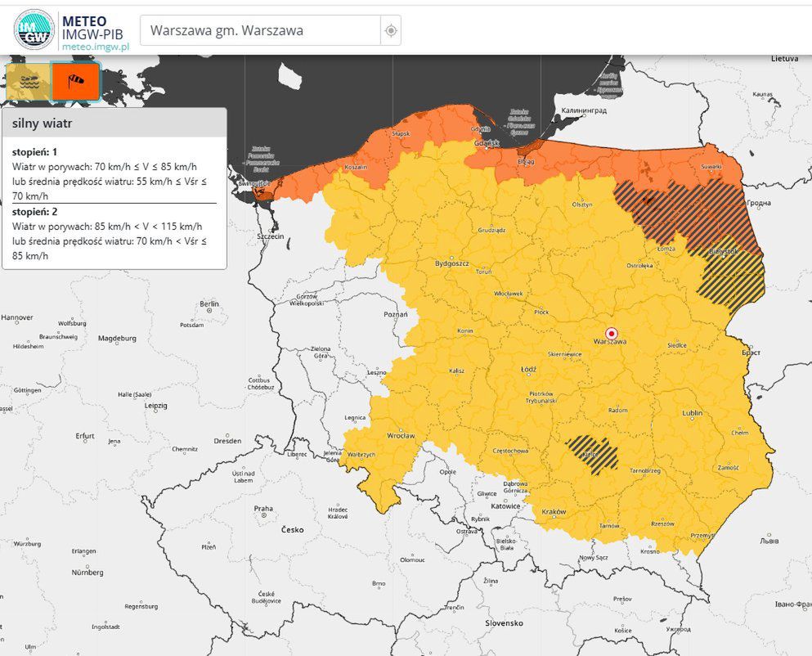Click the IMGW round logo
This screenshot has height=656, width=812.
click(x=34, y=29)
